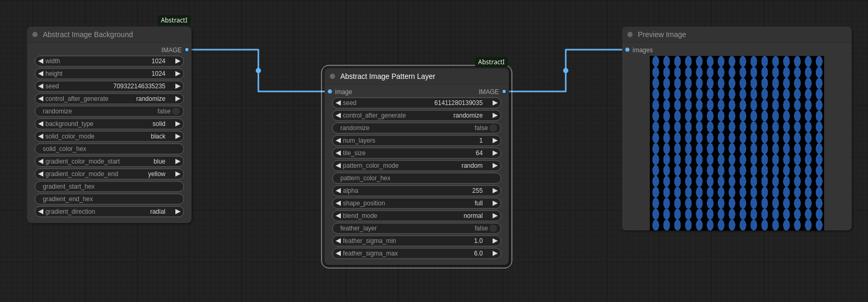Open Background node control_after_generate dropdown
Viewport: 868px width, 302px height.
coord(109,99)
